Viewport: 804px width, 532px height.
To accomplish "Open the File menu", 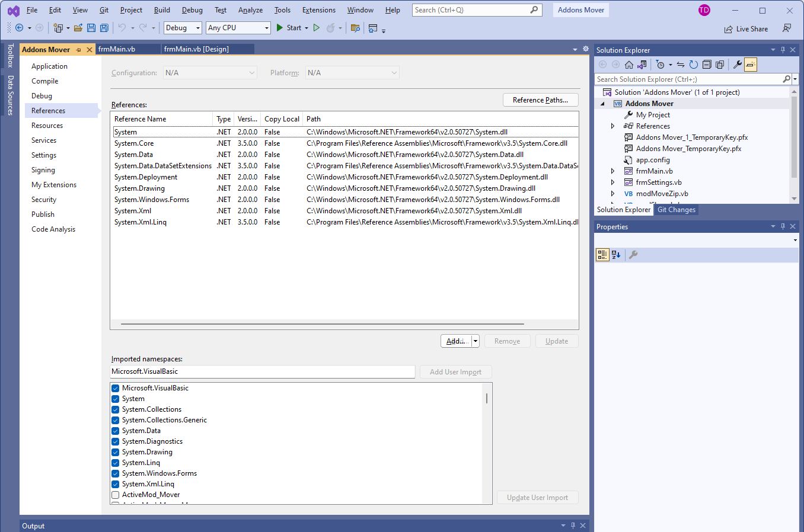I will pos(32,10).
